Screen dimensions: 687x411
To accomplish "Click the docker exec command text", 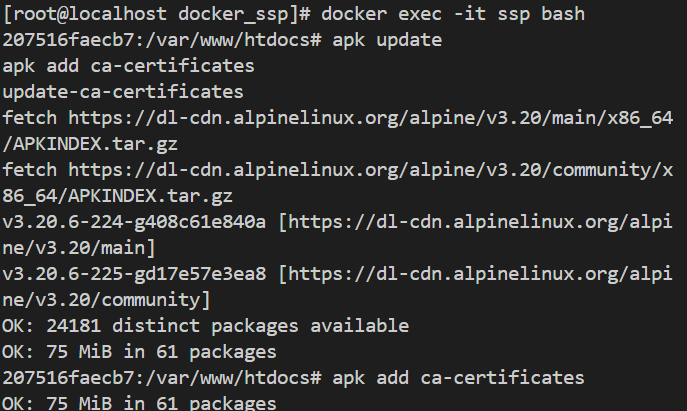I will tap(453, 14).
